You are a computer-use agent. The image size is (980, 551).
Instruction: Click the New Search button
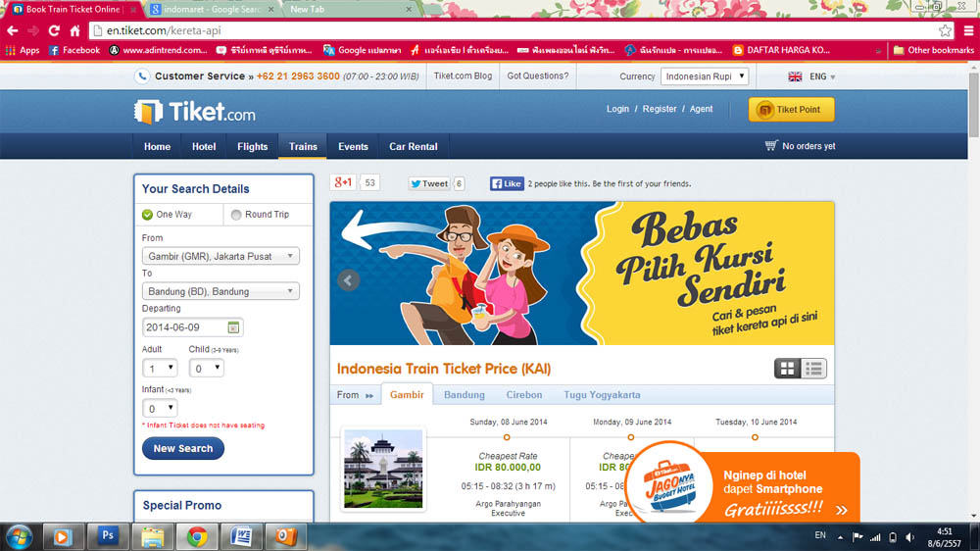point(183,448)
